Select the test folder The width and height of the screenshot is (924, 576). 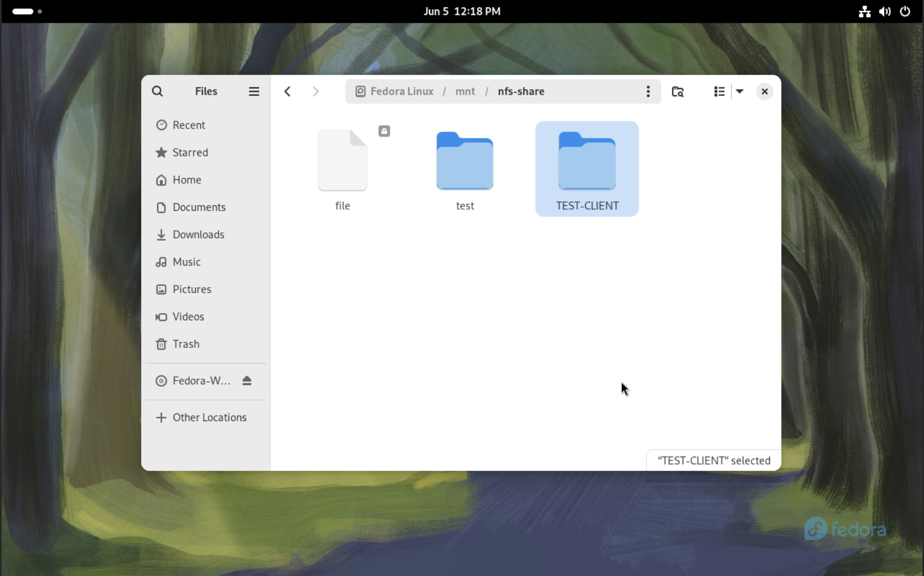tap(465, 169)
